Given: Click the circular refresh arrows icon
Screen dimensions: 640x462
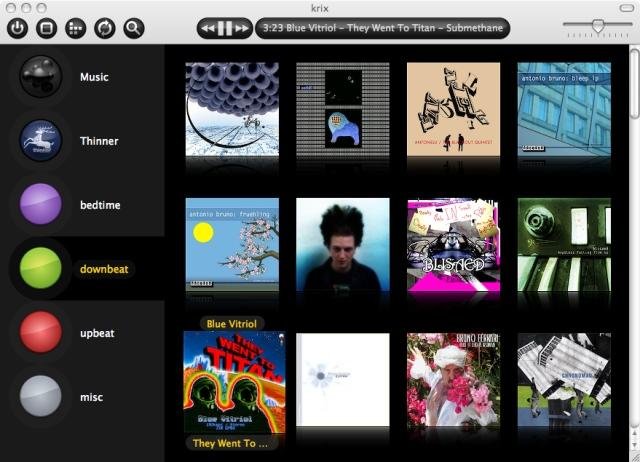Looking at the screenshot, I should pos(105,28).
